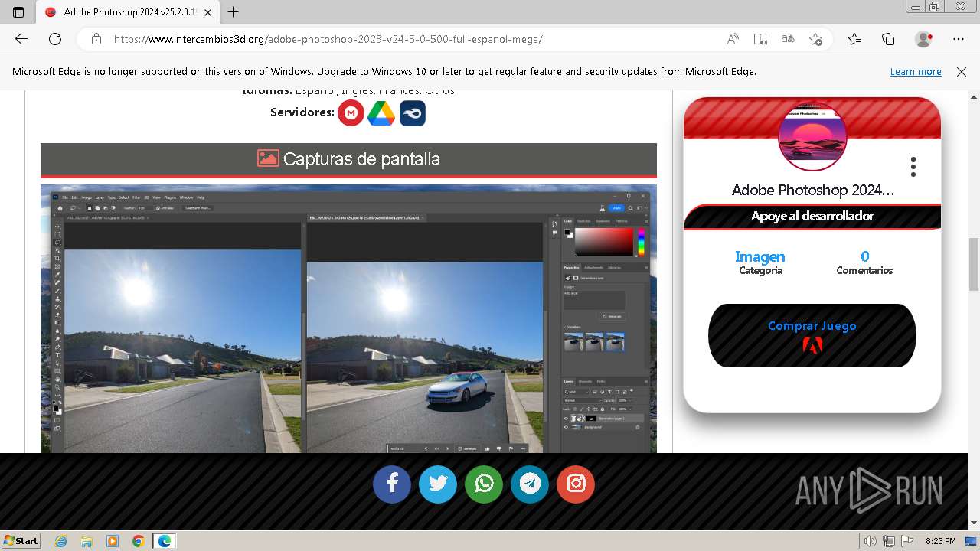
Task: Click the Comprar Juego button
Action: point(812,335)
